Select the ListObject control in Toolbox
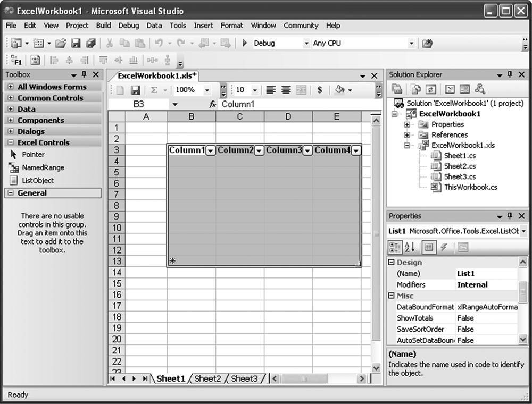 [x=37, y=180]
